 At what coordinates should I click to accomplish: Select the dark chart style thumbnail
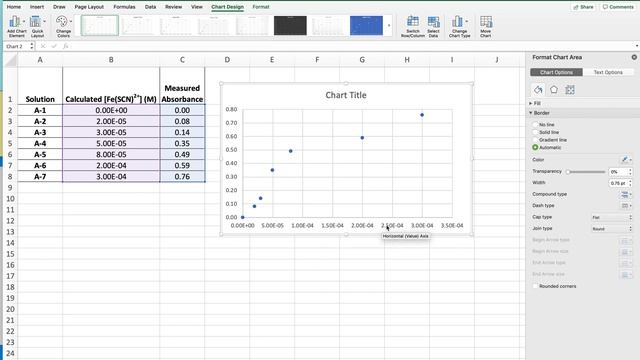[x=290, y=26]
